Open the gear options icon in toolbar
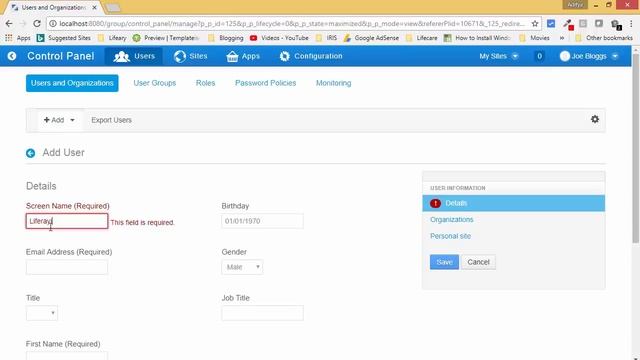 tap(595, 119)
